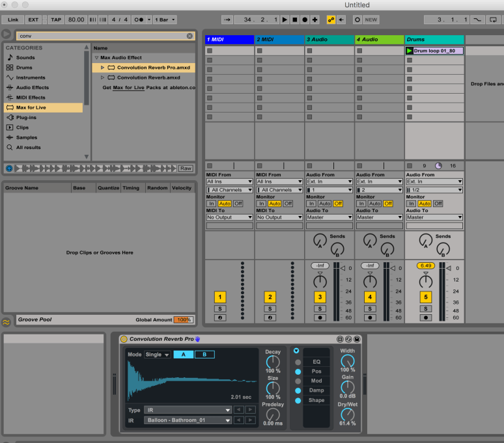This screenshot has height=443, width=504.
Task: Toggle the Follow arrow icon
Action: [x=227, y=20]
